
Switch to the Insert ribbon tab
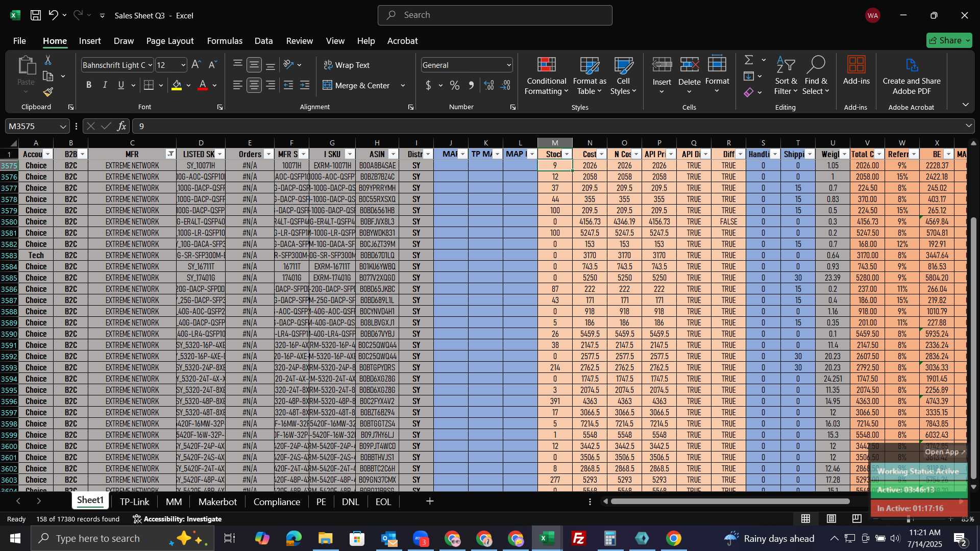click(x=90, y=41)
